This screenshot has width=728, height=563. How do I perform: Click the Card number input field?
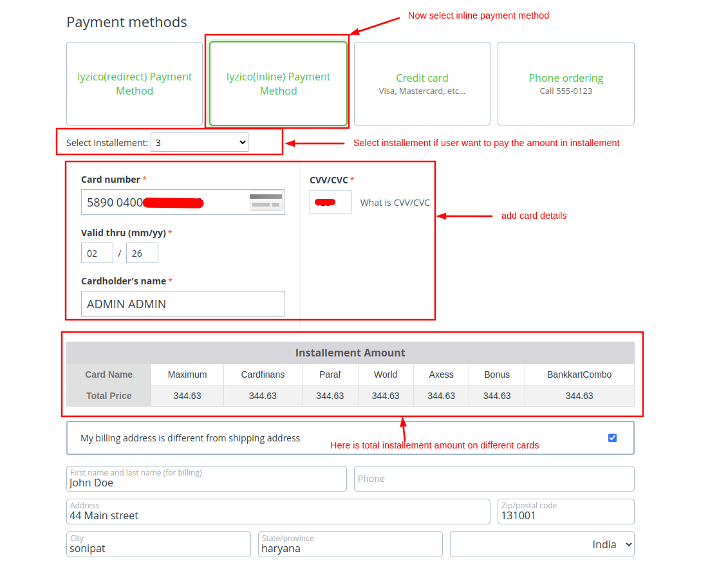183,202
